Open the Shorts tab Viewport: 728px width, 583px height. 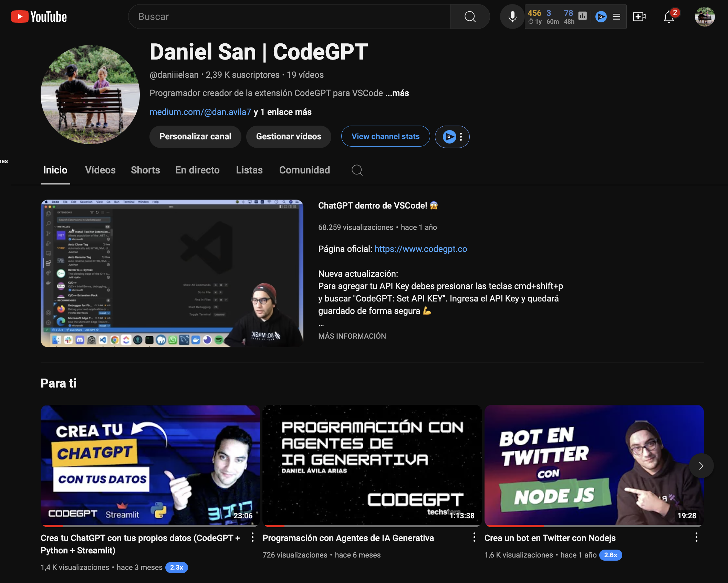pyautogui.click(x=145, y=170)
